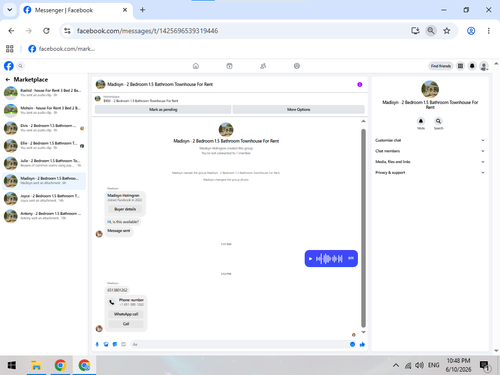Attach a file with the photo icon

[x=106, y=344]
